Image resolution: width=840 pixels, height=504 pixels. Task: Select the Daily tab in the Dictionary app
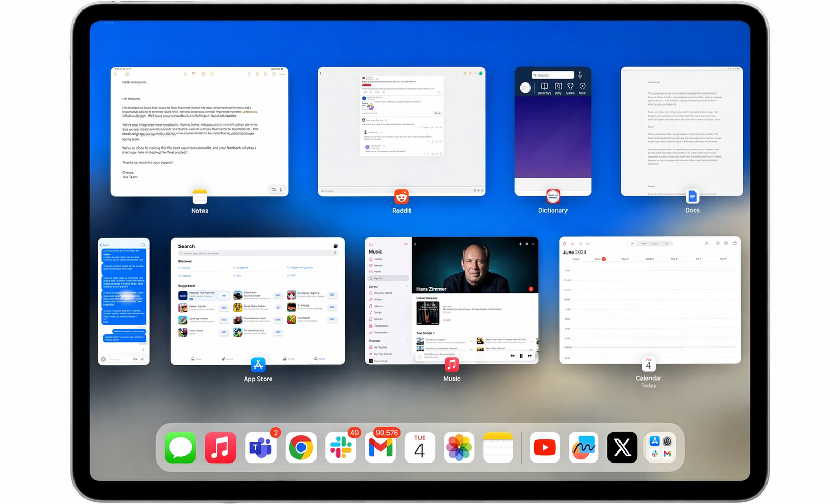pyautogui.click(x=558, y=88)
